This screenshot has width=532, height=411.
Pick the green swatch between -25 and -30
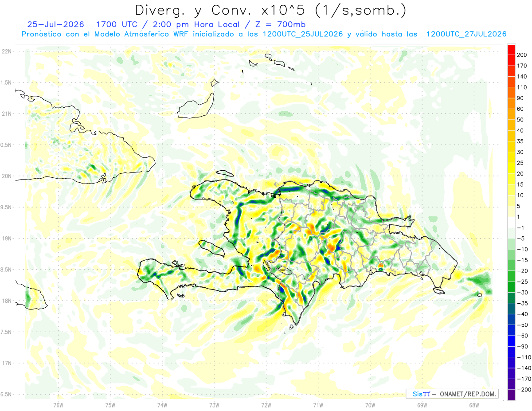point(511,287)
